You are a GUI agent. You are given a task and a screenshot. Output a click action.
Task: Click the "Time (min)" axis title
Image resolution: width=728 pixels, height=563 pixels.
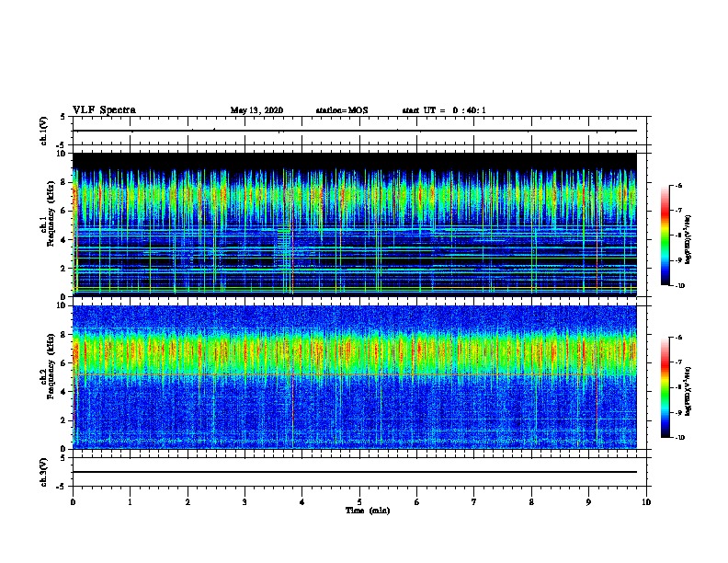point(368,511)
